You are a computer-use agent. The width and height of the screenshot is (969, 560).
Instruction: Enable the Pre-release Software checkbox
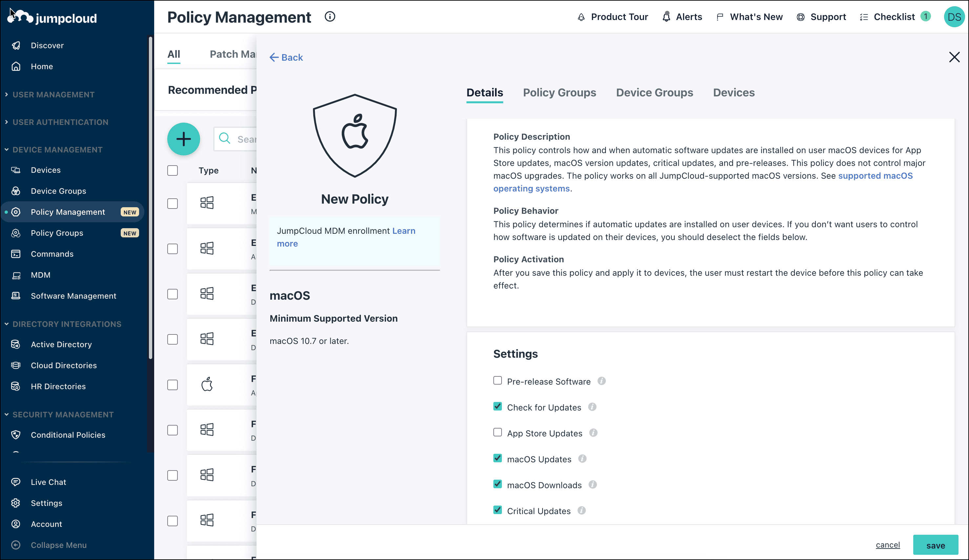498,381
